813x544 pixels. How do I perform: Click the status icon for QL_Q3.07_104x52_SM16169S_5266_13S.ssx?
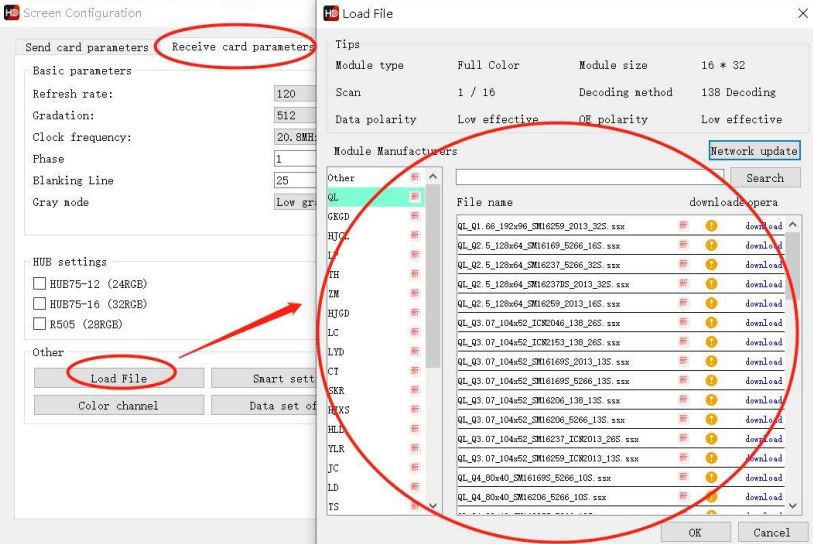[711, 381]
